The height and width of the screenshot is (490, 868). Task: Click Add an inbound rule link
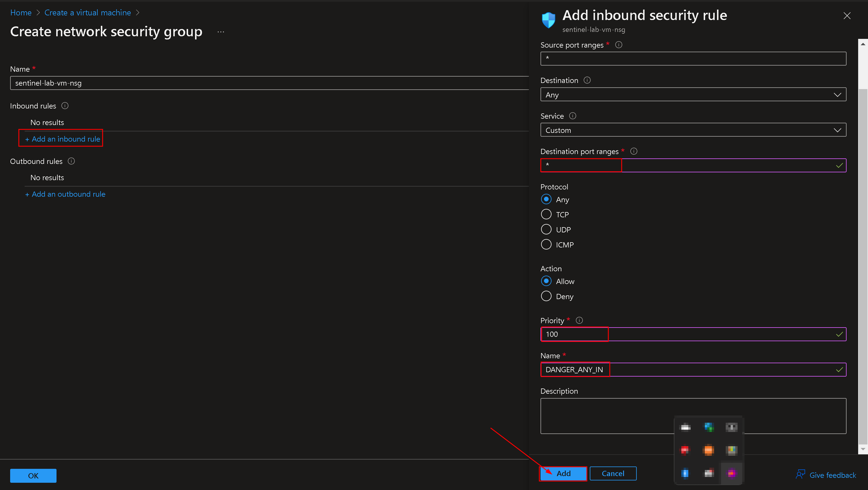tap(63, 138)
